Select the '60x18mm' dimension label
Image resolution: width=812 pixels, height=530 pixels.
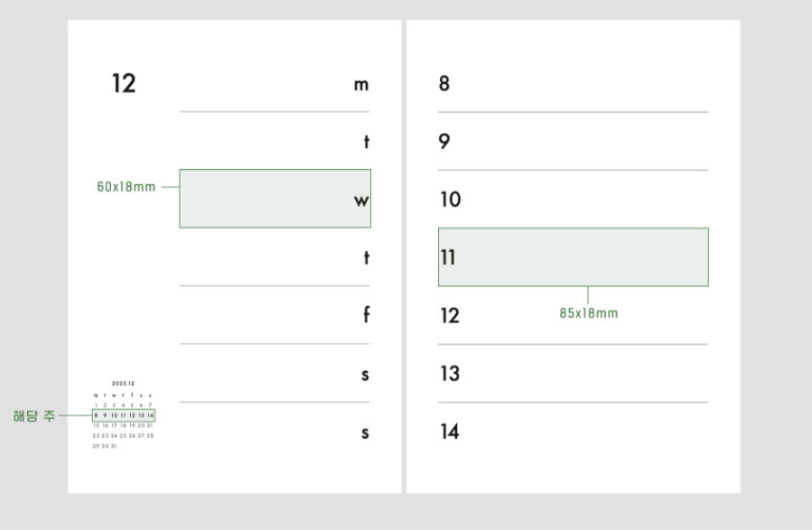click(x=126, y=188)
